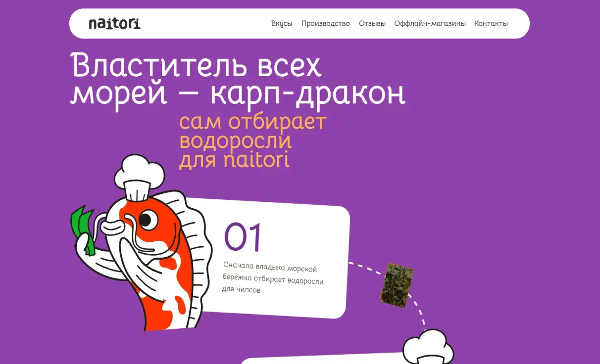
Task: Open the Вкусы menu item
Action: click(x=282, y=23)
